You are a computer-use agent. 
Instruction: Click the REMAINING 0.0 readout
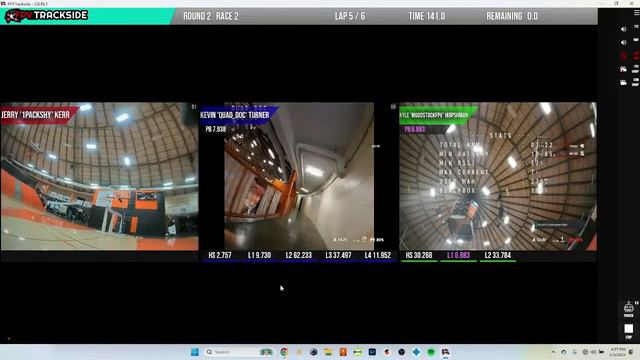coord(512,16)
